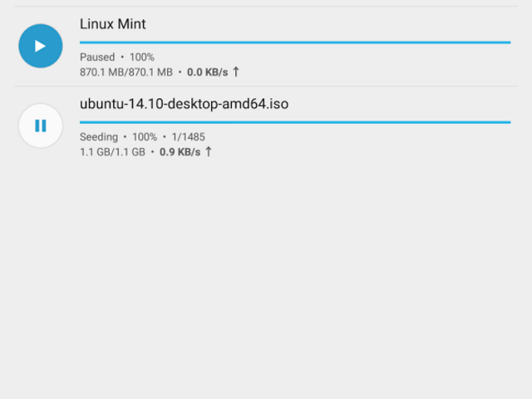This screenshot has width=532, height=399.
Task: Click the 100% label of Linux Mint
Action: click(x=142, y=57)
